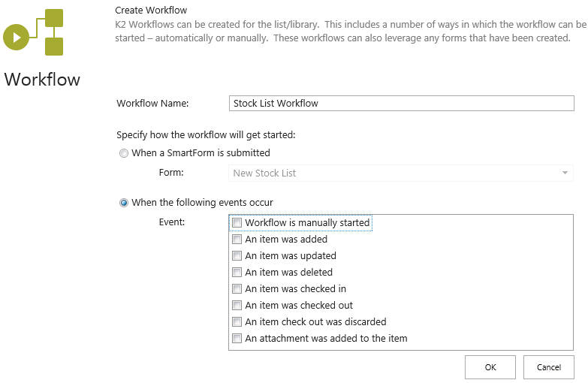This screenshot has height=383, width=588.
Task: Open the Form dropdown arrow
Action: 564,173
